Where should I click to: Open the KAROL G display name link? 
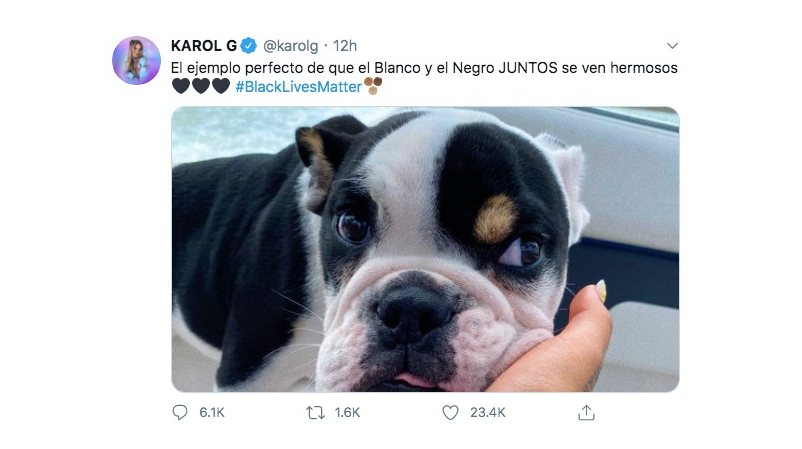pos(205,46)
